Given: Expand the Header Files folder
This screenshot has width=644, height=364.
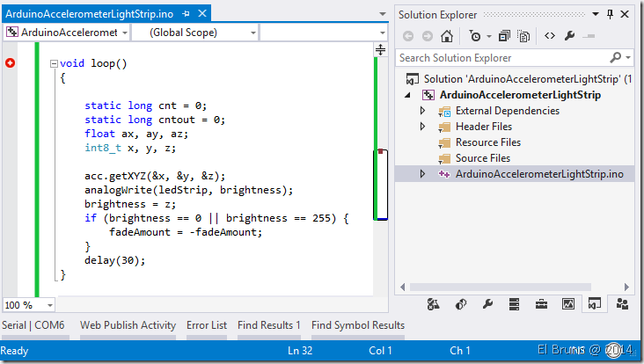Looking at the screenshot, I should pyautogui.click(x=422, y=127).
